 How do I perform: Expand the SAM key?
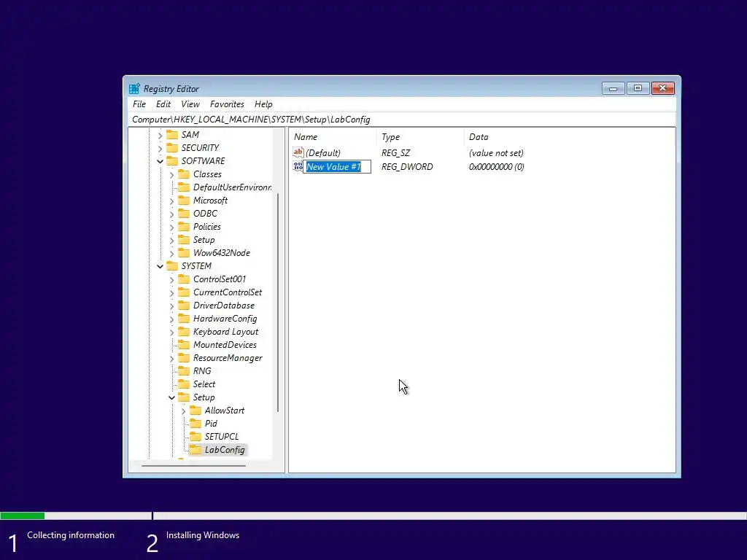pyautogui.click(x=160, y=135)
